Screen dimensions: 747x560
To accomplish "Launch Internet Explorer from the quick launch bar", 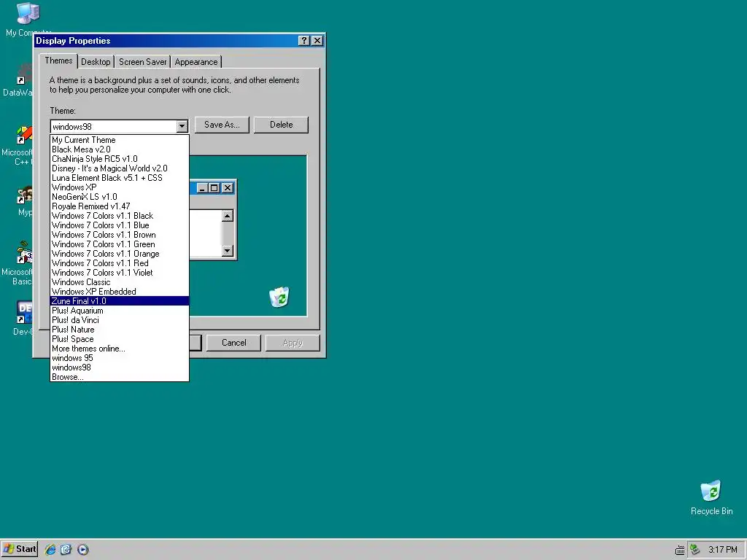I will [x=50, y=550].
